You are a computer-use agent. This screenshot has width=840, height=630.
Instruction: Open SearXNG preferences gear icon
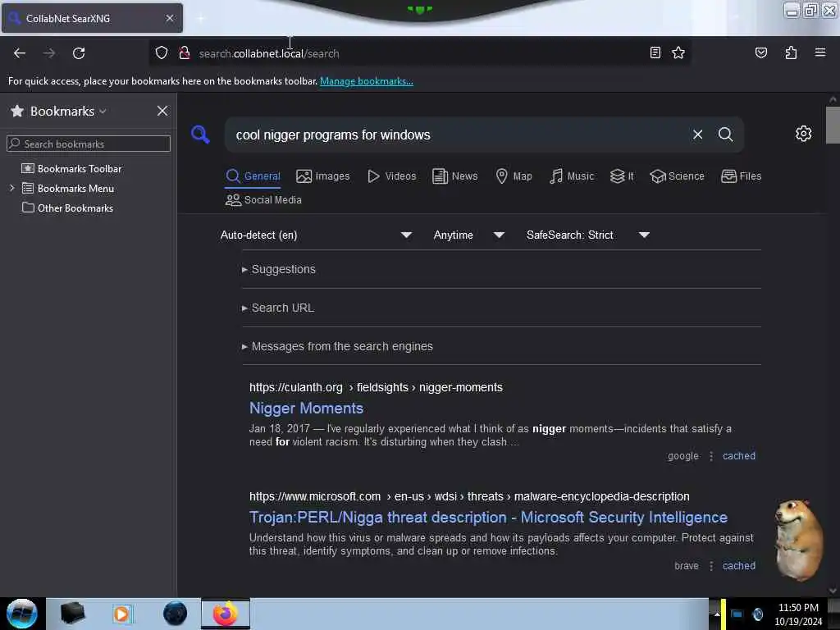[803, 134]
